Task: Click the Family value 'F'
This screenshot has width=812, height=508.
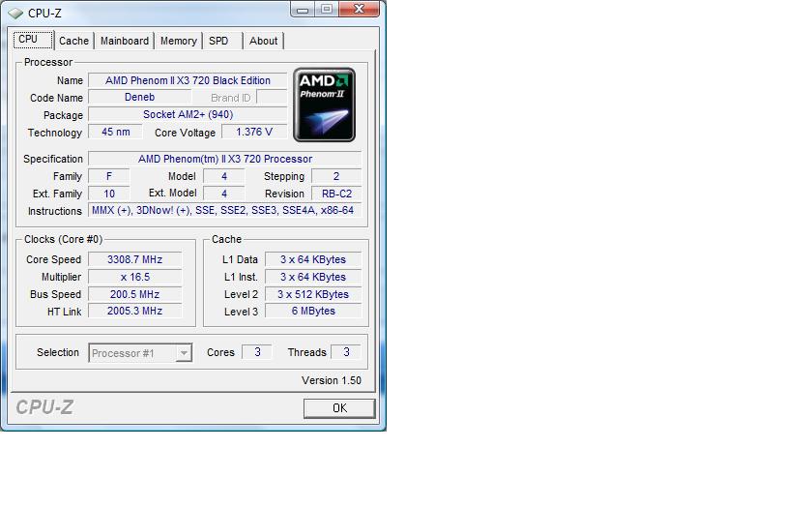Action: pos(108,177)
